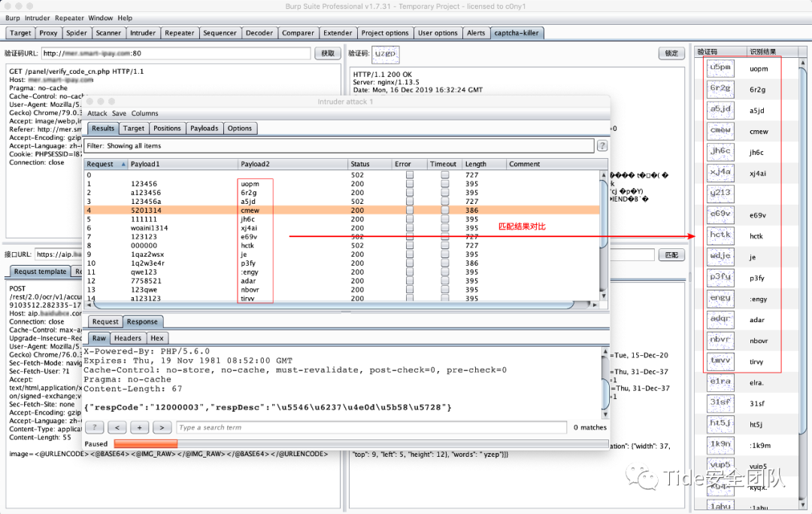Viewport: 812px width, 514px height.
Task: Click the results table vertical scrollbar
Action: pos(603,236)
